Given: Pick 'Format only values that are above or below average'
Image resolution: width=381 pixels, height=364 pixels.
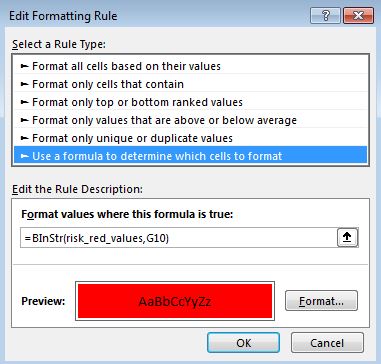Looking at the screenshot, I should pyautogui.click(x=190, y=120).
